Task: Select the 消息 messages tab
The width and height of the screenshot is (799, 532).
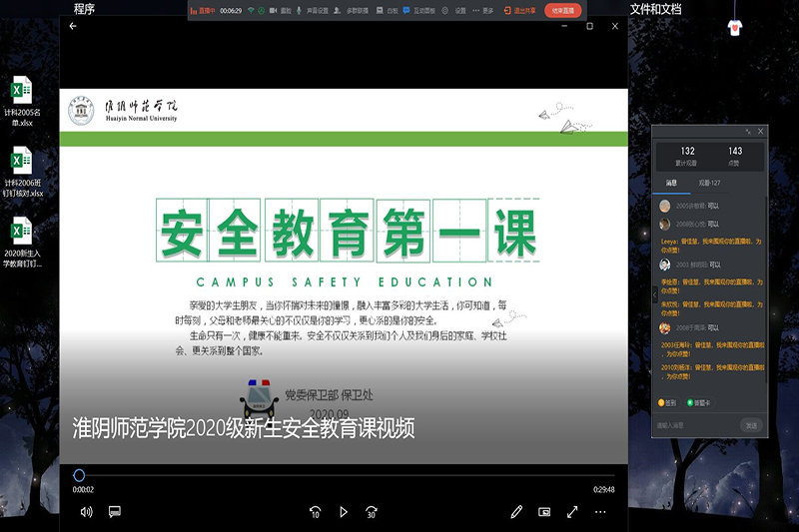Action: [x=671, y=183]
